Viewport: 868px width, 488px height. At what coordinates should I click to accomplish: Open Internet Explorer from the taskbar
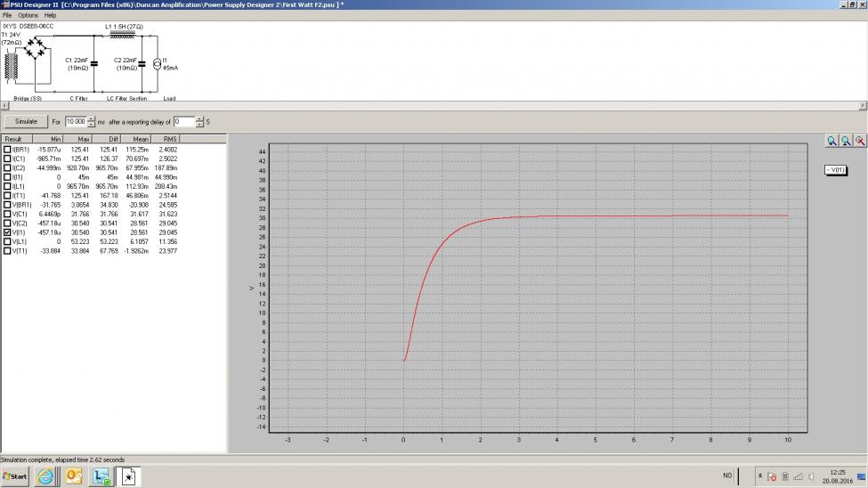pyautogui.click(x=45, y=476)
